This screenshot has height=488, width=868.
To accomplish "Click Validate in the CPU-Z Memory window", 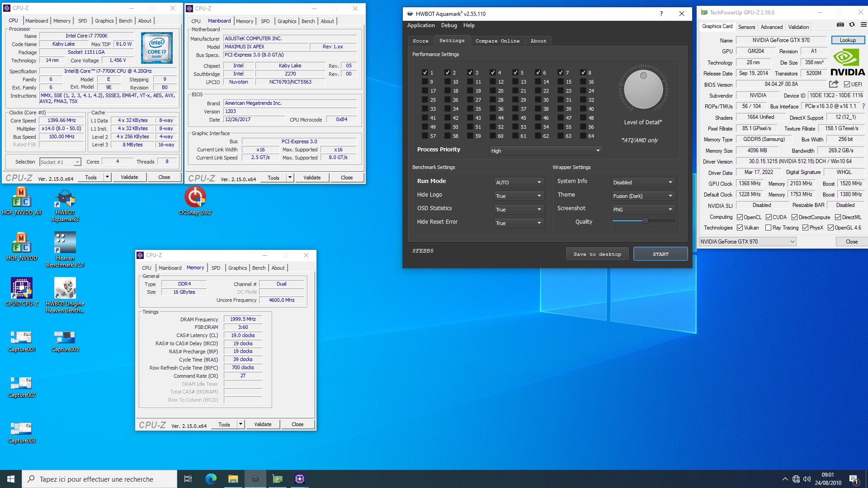I will (x=263, y=424).
